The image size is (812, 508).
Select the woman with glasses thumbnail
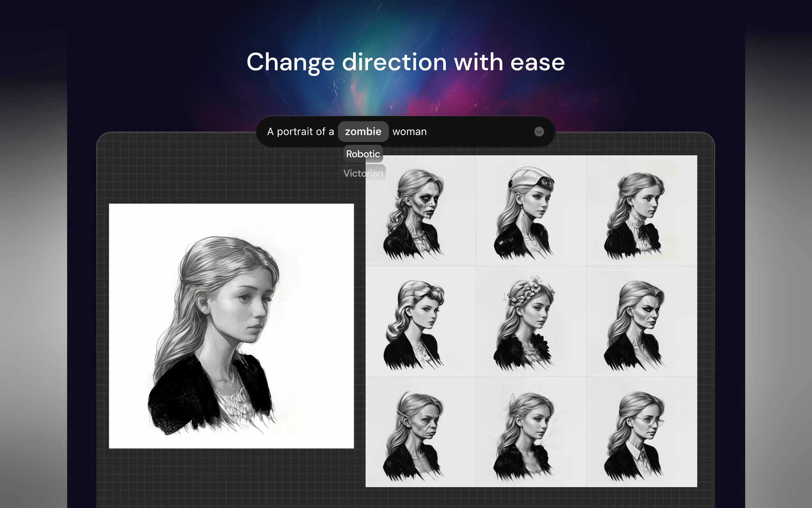(642, 432)
